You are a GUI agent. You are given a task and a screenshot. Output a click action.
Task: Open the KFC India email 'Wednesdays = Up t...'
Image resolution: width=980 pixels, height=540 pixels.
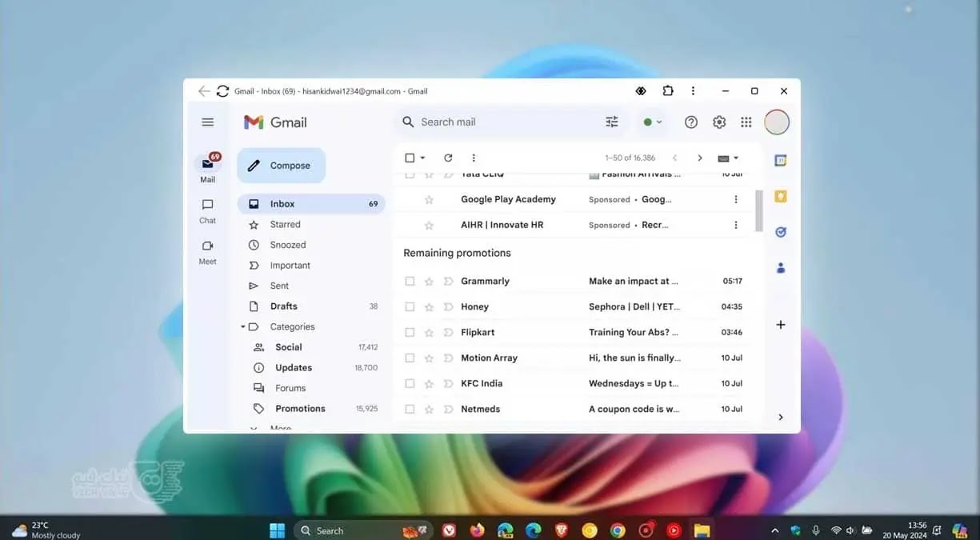634,384
